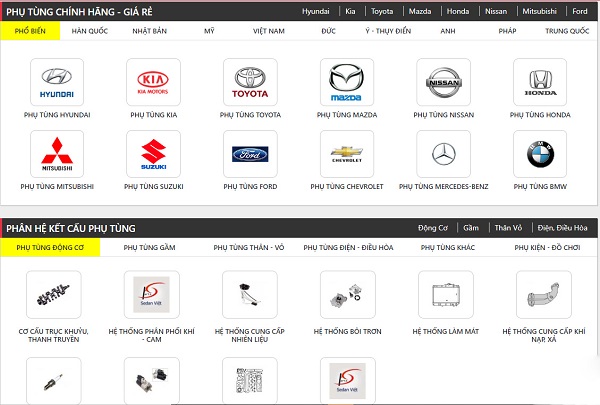This screenshot has width=600, height=405.
Task: Click the Động Cơ header link
Action: click(x=433, y=228)
